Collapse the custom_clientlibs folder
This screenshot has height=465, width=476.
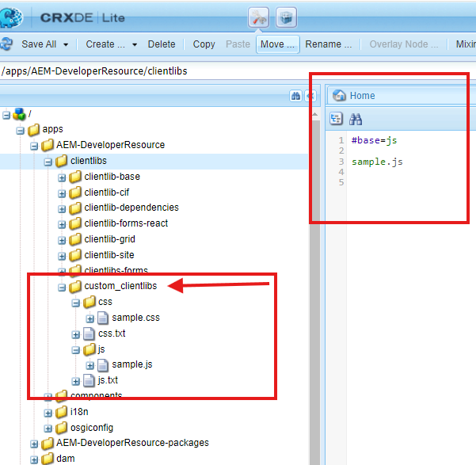62,287
